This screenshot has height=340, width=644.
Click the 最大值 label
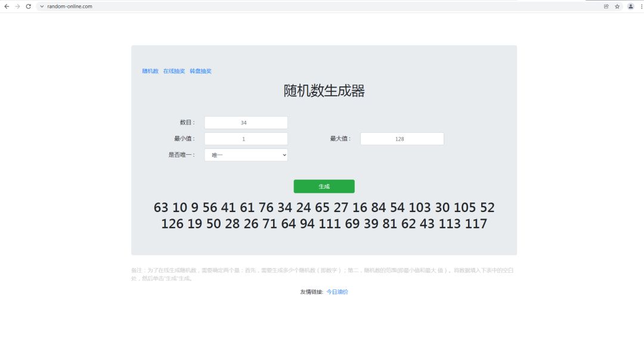click(340, 139)
